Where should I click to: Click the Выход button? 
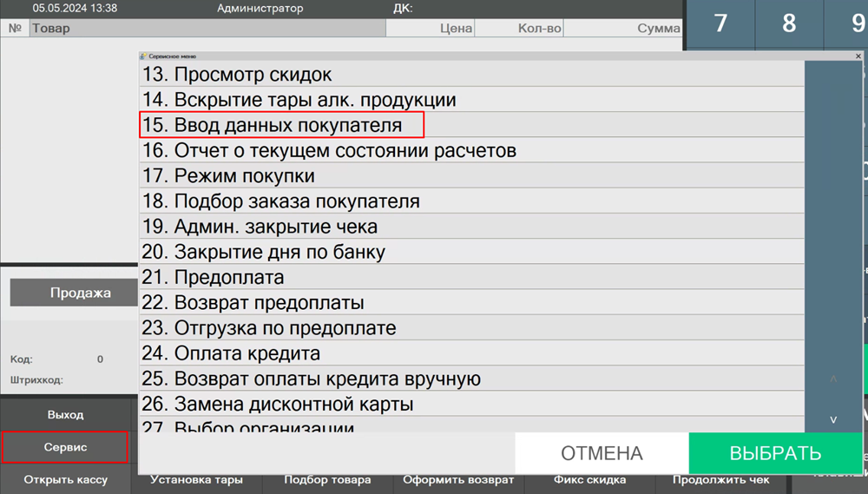pos(66,415)
